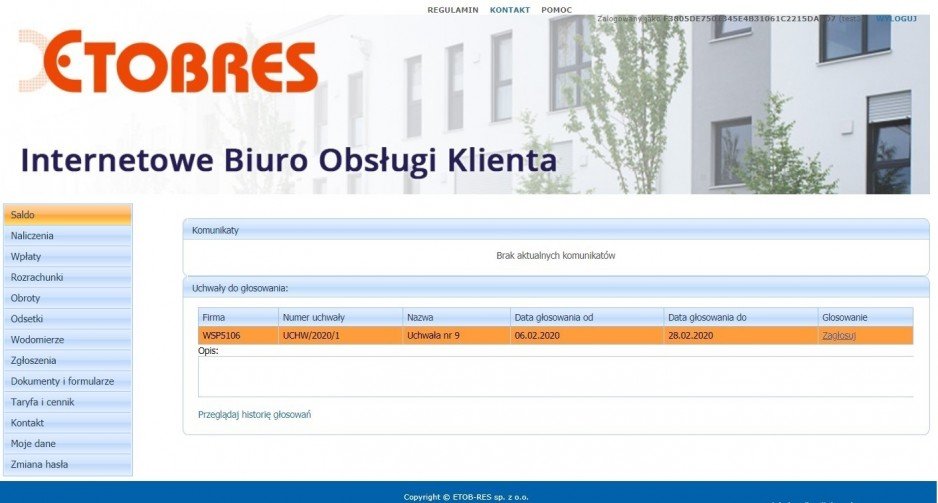This screenshot has width=938, height=503.
Task: Click the empty Opis description box
Action: point(556,376)
